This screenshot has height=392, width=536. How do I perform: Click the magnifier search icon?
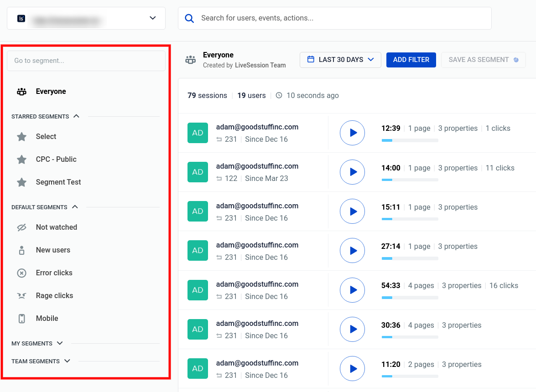(189, 18)
